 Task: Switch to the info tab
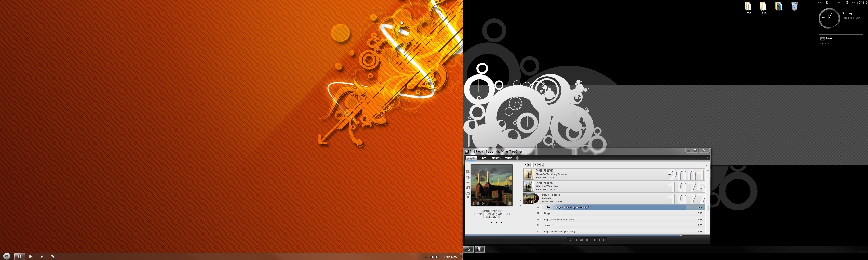coord(484,158)
